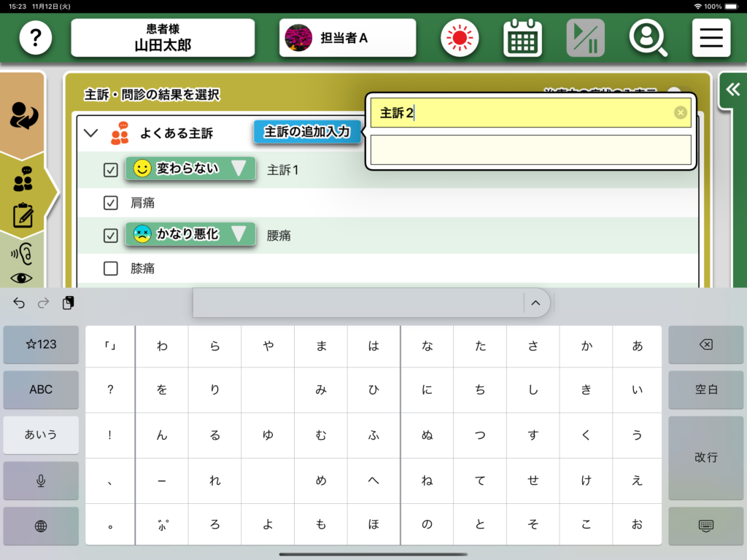Open the user search magnifier icon
Screen dimensions: 747x560
tap(648, 38)
